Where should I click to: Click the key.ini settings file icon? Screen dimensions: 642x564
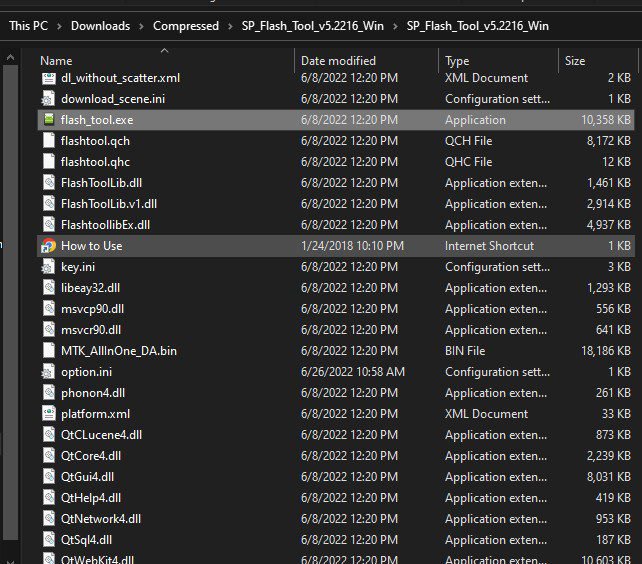(48, 267)
